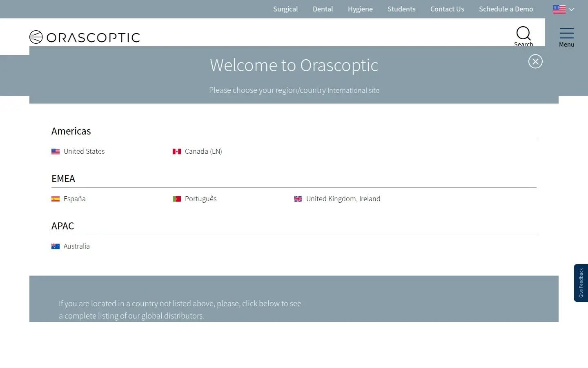Click the Spain flag icon
Viewport: 588px width, 368px height.
coord(56,199)
